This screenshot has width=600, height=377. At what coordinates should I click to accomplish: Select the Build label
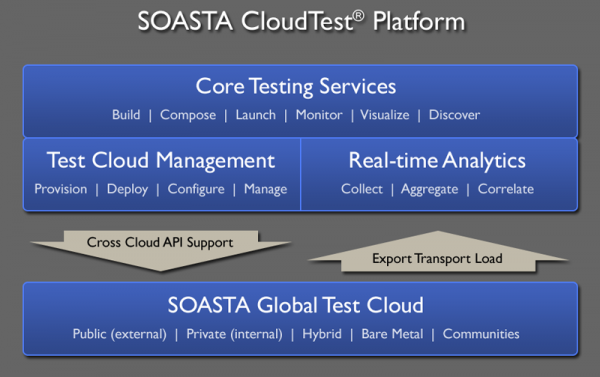pyautogui.click(x=126, y=115)
